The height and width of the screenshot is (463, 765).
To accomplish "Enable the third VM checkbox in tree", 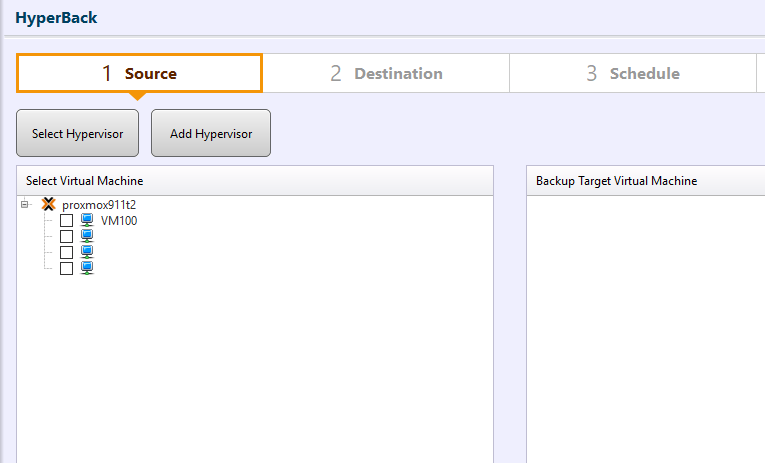I will [66, 252].
